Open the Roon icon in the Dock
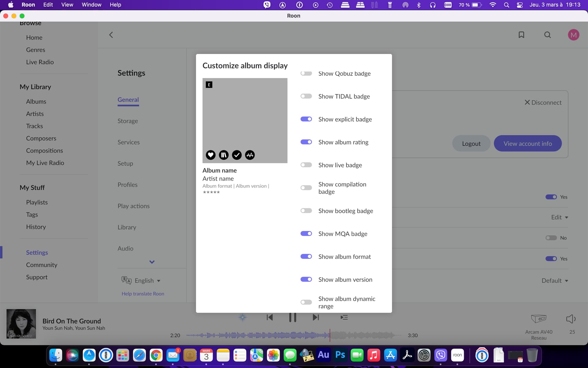The height and width of the screenshot is (368, 588). tap(457, 355)
